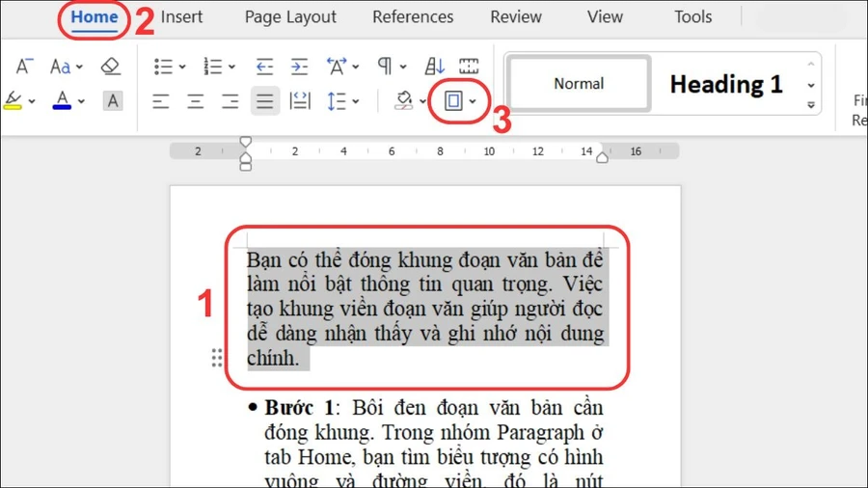This screenshot has width=868, height=488.
Task: Click the paragraph drag handle dots
Action: (x=217, y=358)
